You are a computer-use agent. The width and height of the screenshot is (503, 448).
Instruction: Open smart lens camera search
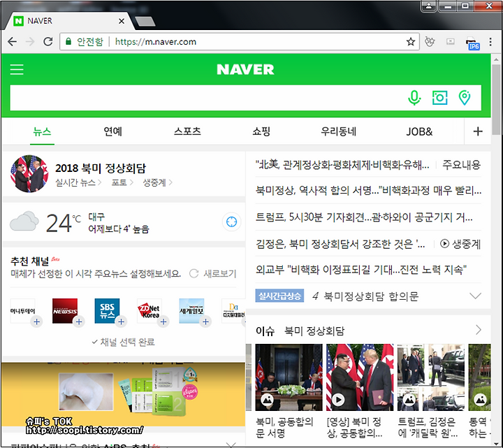[439, 98]
